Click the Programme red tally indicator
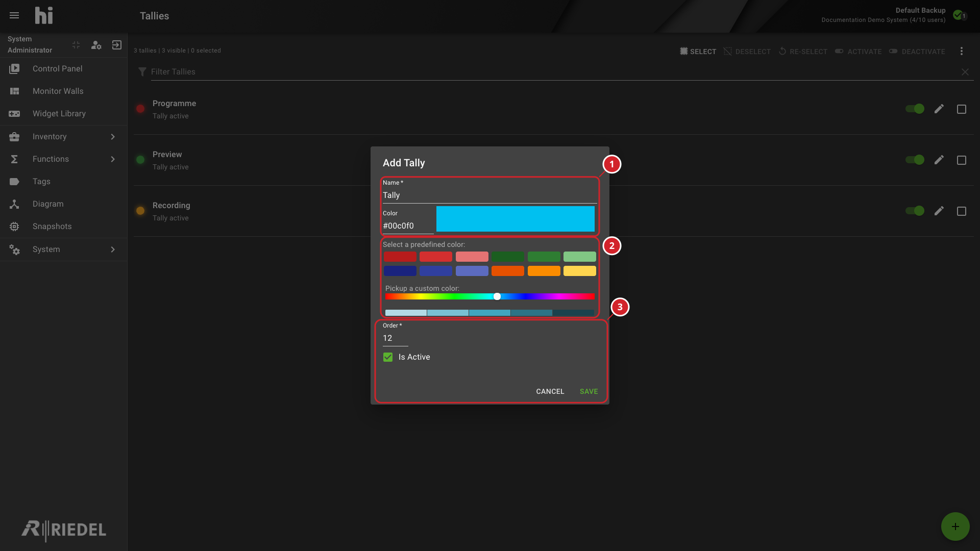The width and height of the screenshot is (980, 551). pyautogui.click(x=140, y=109)
